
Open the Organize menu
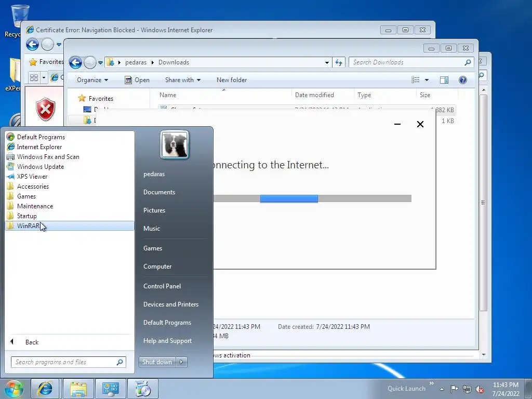coord(92,80)
